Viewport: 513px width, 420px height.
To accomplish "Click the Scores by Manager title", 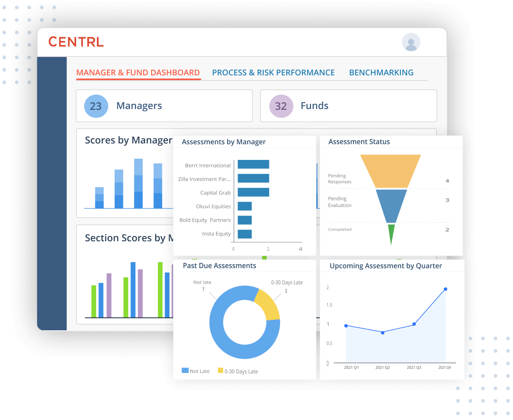I will 128,140.
